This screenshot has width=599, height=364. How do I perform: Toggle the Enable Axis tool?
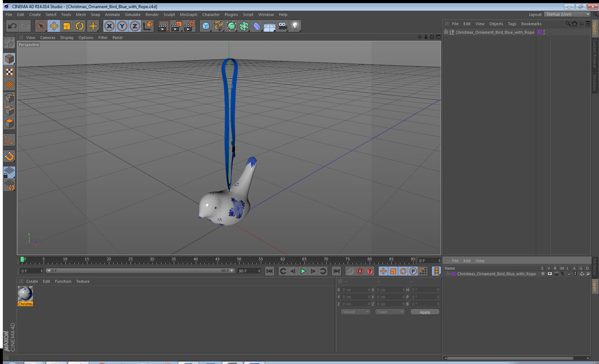coord(9,140)
